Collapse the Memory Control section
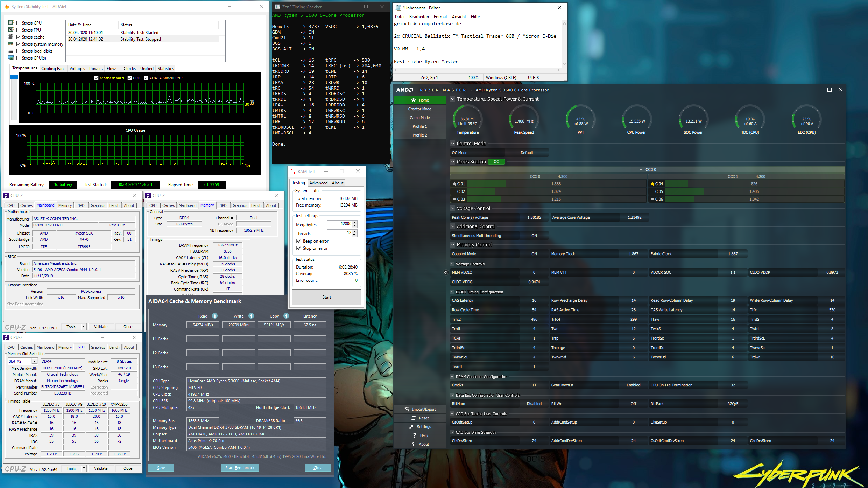The image size is (868, 488). 453,245
